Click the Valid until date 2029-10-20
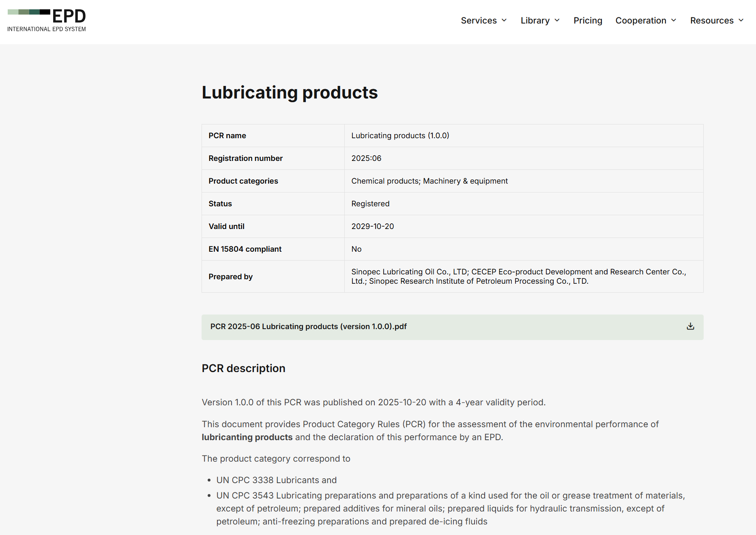 [x=372, y=227]
